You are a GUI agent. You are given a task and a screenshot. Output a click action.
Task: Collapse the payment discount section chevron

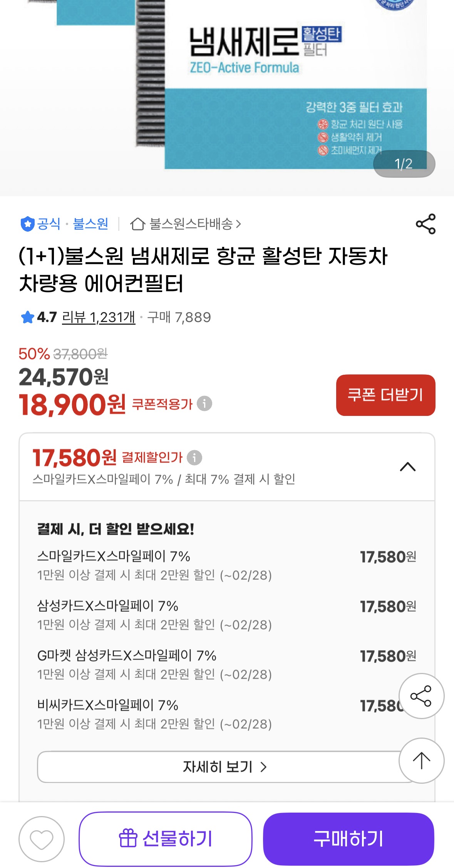click(x=407, y=467)
